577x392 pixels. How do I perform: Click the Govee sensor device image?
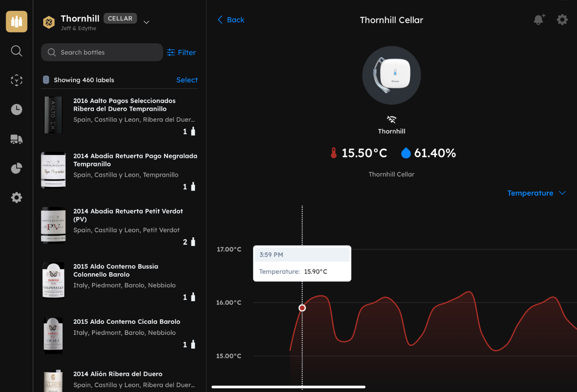pos(391,75)
